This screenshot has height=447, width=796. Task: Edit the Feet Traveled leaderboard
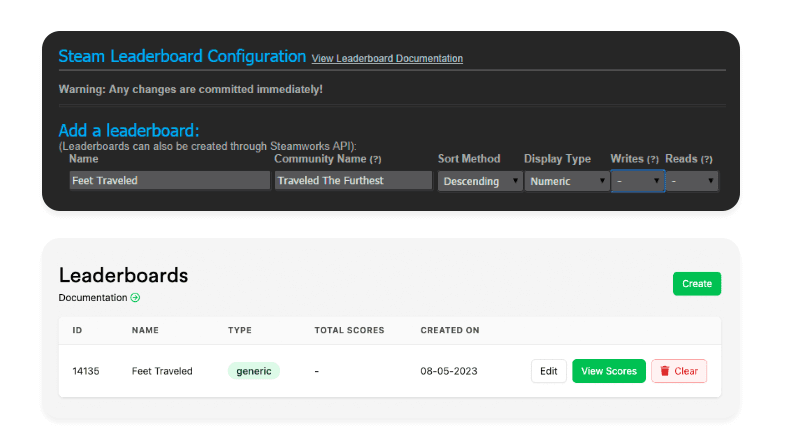(548, 371)
